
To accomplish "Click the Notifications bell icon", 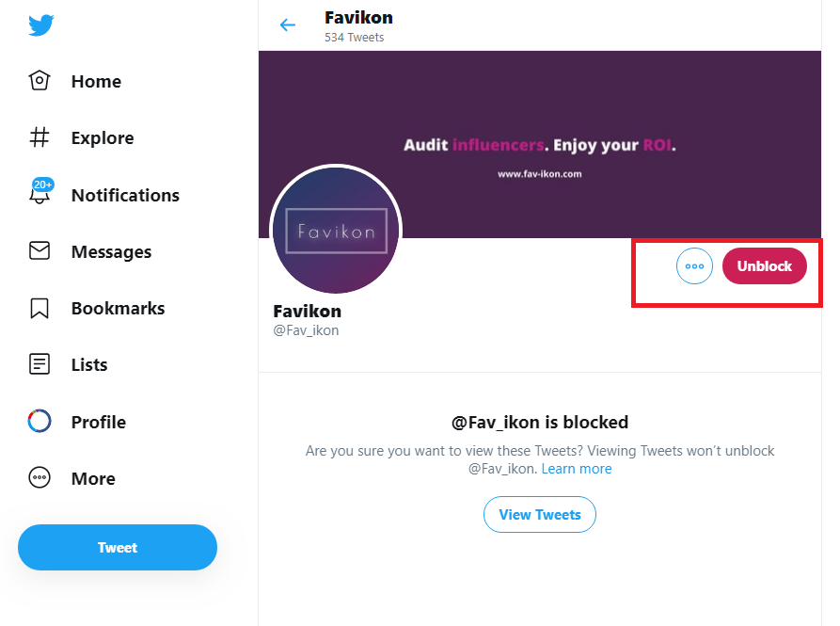I will 40,195.
